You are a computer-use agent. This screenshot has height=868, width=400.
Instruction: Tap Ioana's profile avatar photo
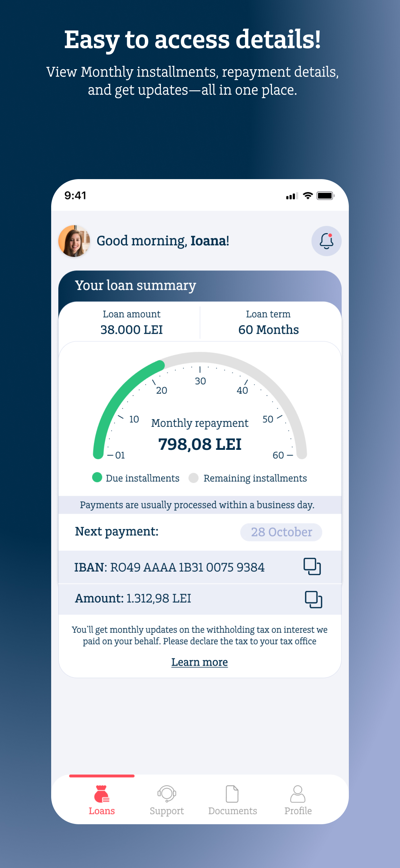[x=74, y=241]
